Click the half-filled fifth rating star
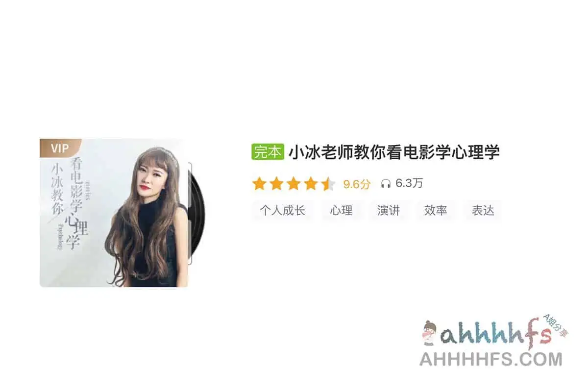Screen dimensions: 588x392 coord(328,184)
